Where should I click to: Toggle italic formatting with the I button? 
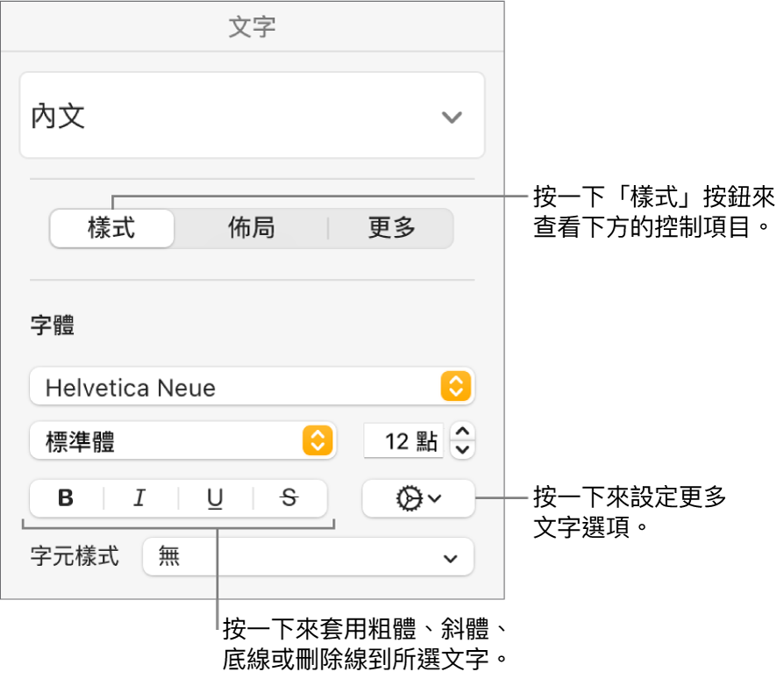click(x=140, y=498)
